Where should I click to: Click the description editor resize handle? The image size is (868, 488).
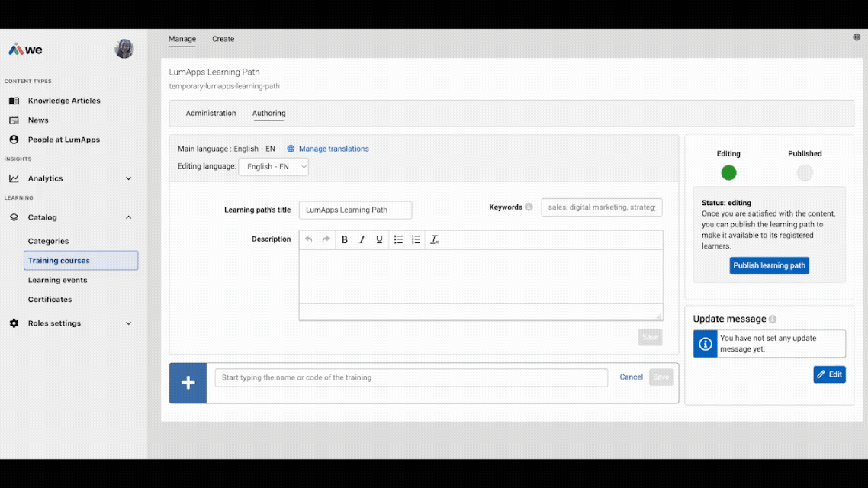coord(659,316)
